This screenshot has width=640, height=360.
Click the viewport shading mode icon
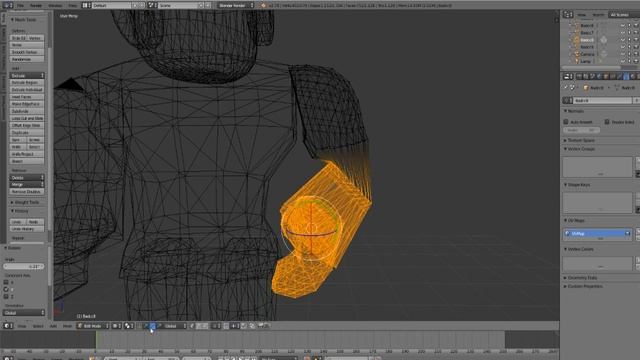pyautogui.click(x=116, y=326)
